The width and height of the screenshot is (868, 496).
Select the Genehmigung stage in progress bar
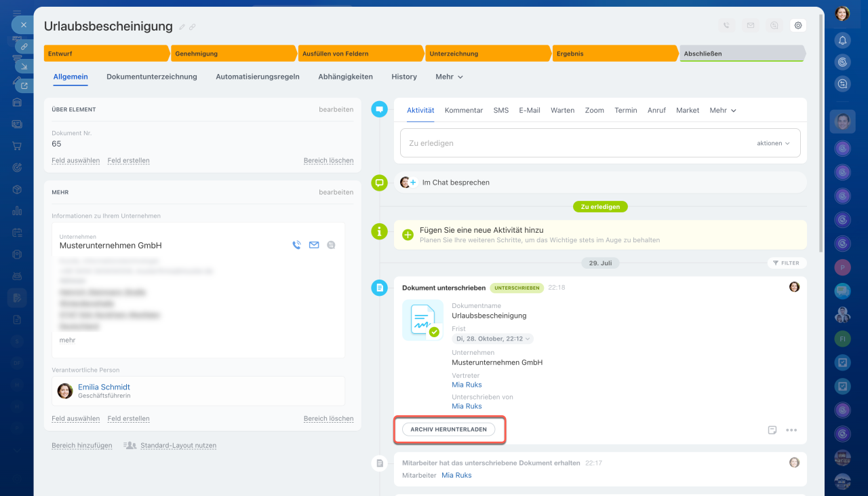pos(234,54)
